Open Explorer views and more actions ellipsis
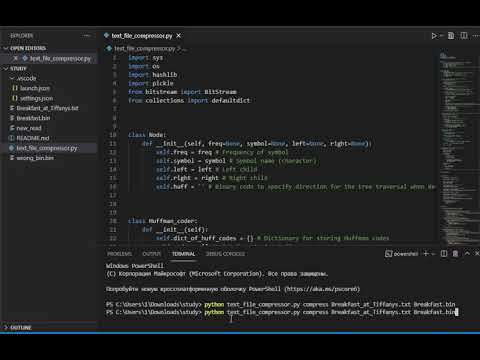The height and width of the screenshot is (360, 480). (x=87, y=36)
